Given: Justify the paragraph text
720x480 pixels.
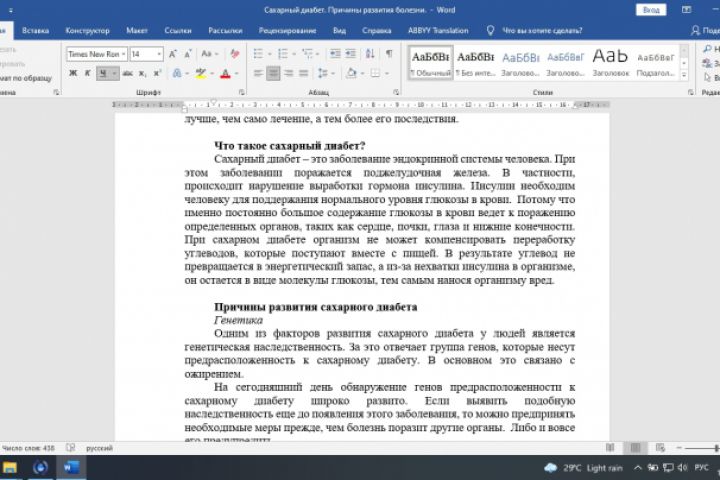Looking at the screenshot, I should pyautogui.click(x=304, y=73).
